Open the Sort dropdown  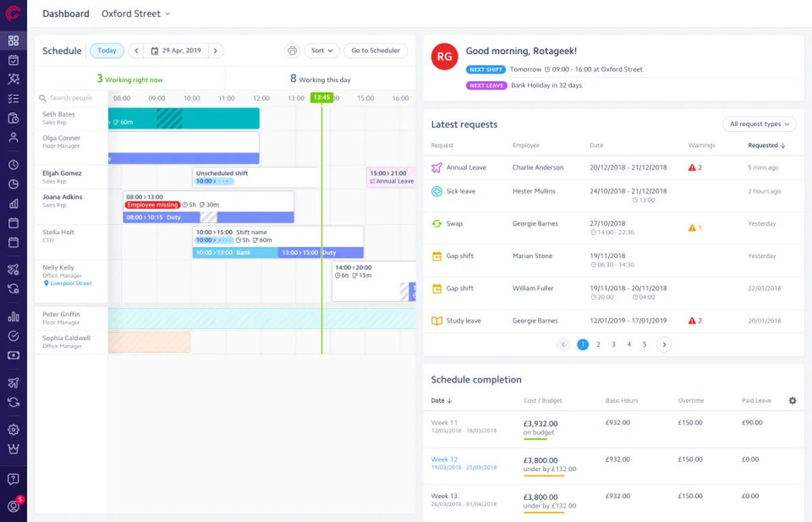pyautogui.click(x=321, y=51)
